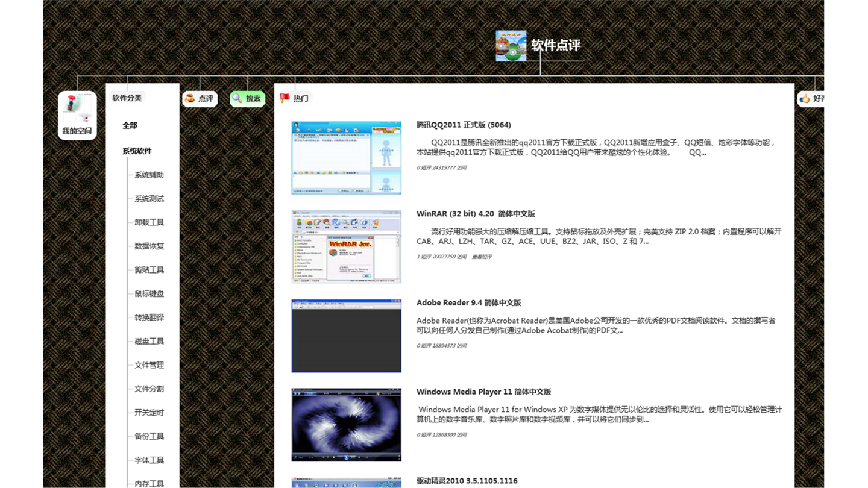The image size is (868, 488).
Task: Click the red flag icon beside 热门
Action: point(285,98)
